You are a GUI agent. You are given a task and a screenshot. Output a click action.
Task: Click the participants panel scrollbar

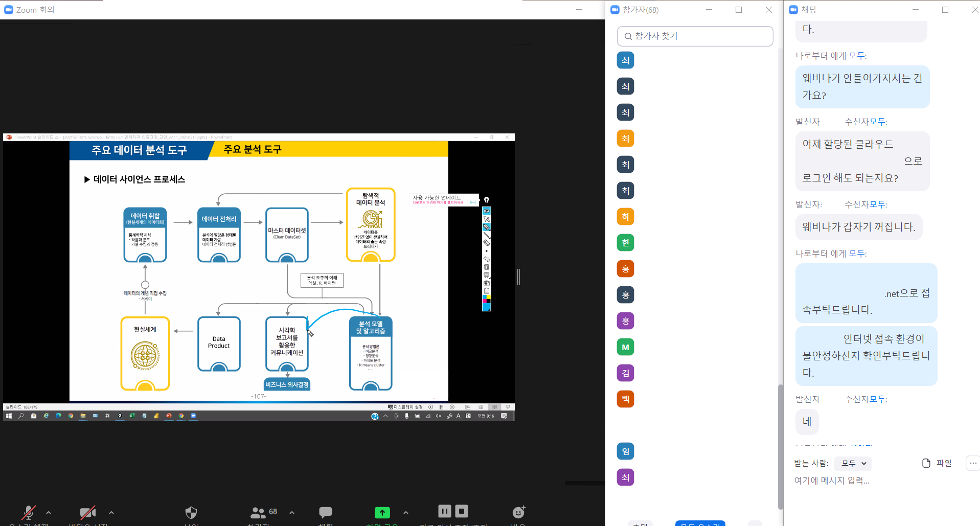[780, 445]
